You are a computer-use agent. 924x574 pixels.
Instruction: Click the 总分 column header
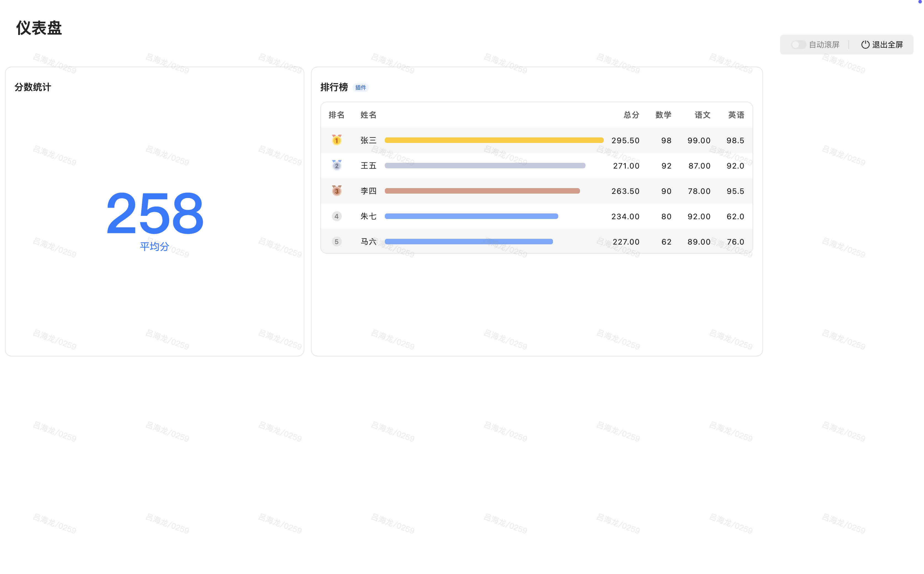pyautogui.click(x=631, y=115)
